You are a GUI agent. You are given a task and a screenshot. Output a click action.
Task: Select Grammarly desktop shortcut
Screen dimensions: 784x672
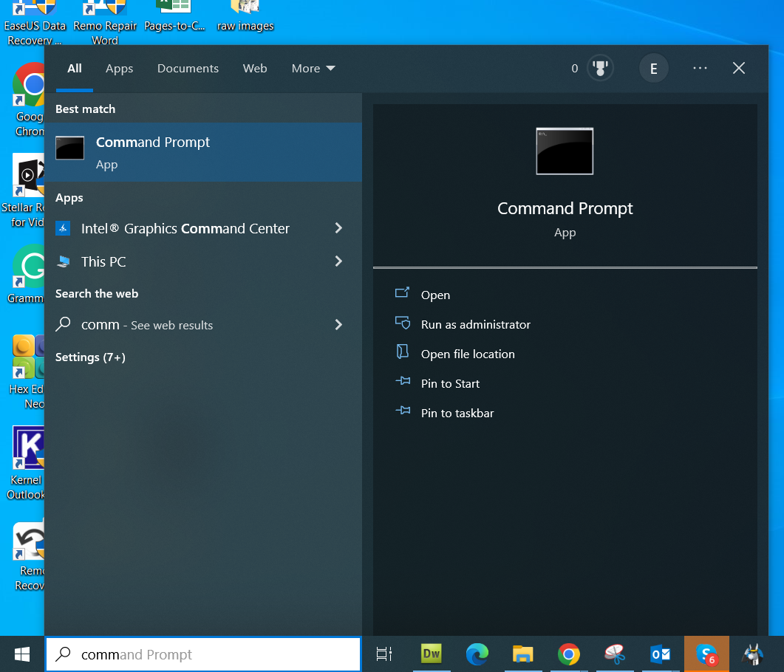pos(27,274)
